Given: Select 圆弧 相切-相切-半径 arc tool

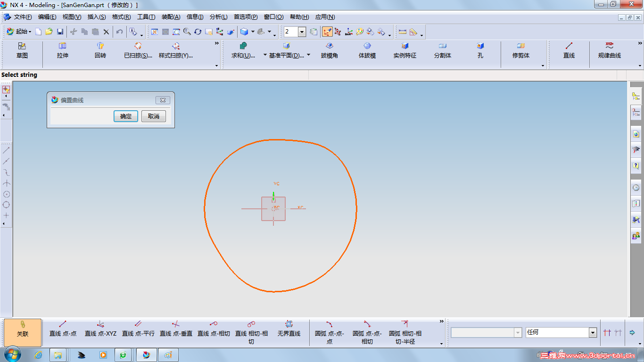Looking at the screenshot, I should pyautogui.click(x=405, y=333).
